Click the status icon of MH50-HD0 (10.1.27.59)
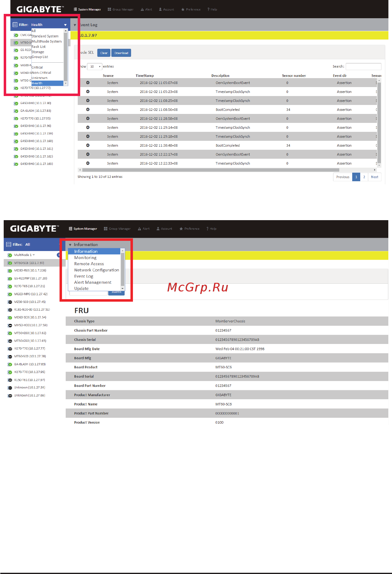Viewport: 392px width, 574px height. 10,325
